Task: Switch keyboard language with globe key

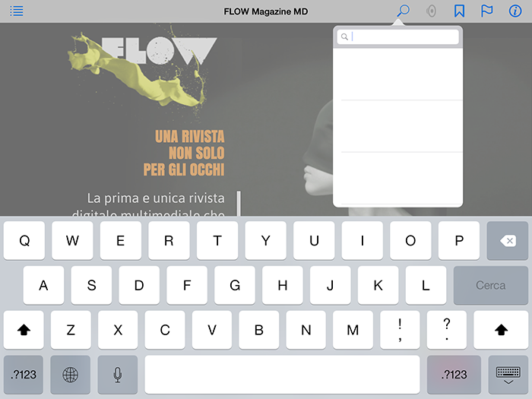Action: (70, 375)
